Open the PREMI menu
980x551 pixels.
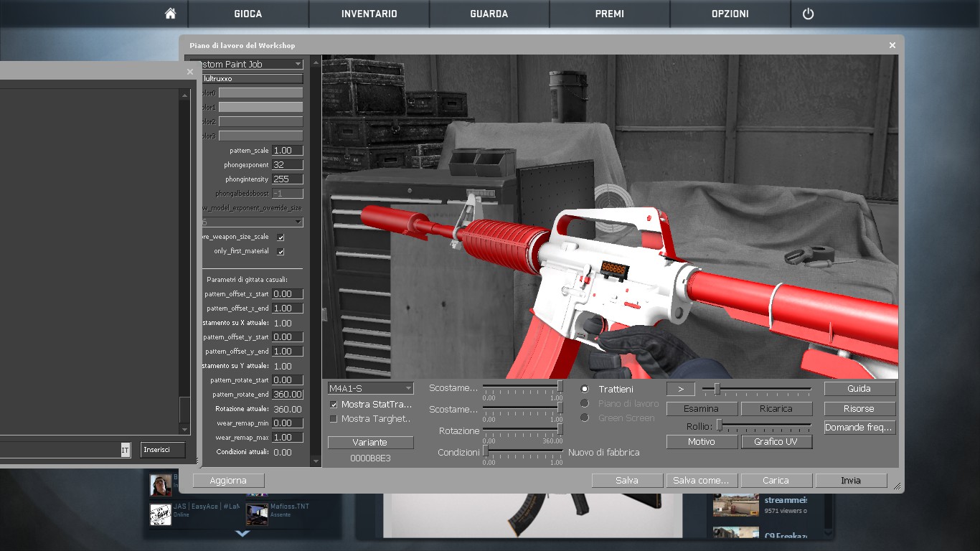[610, 14]
